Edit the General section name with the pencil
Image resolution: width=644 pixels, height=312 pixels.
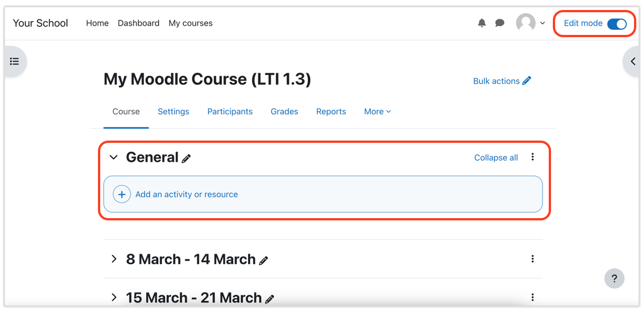point(186,159)
